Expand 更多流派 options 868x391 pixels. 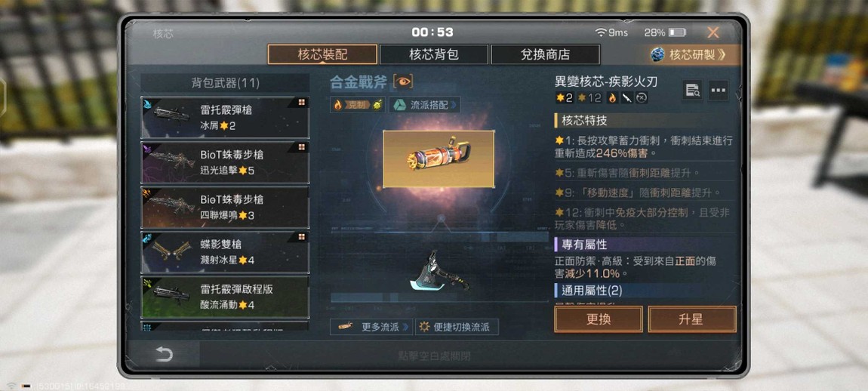371,327
